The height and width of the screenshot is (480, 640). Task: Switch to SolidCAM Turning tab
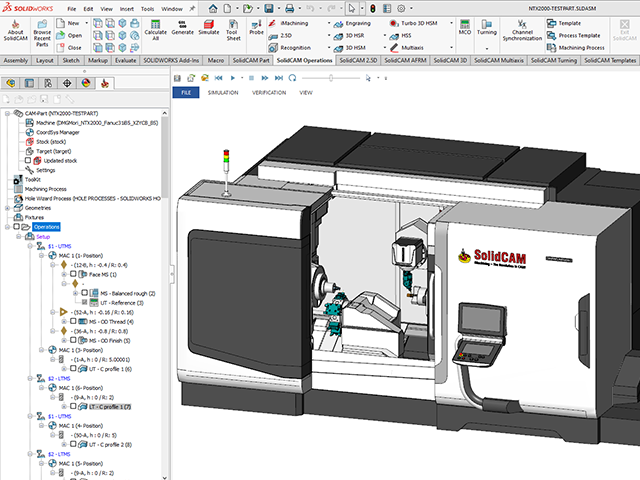(553, 60)
